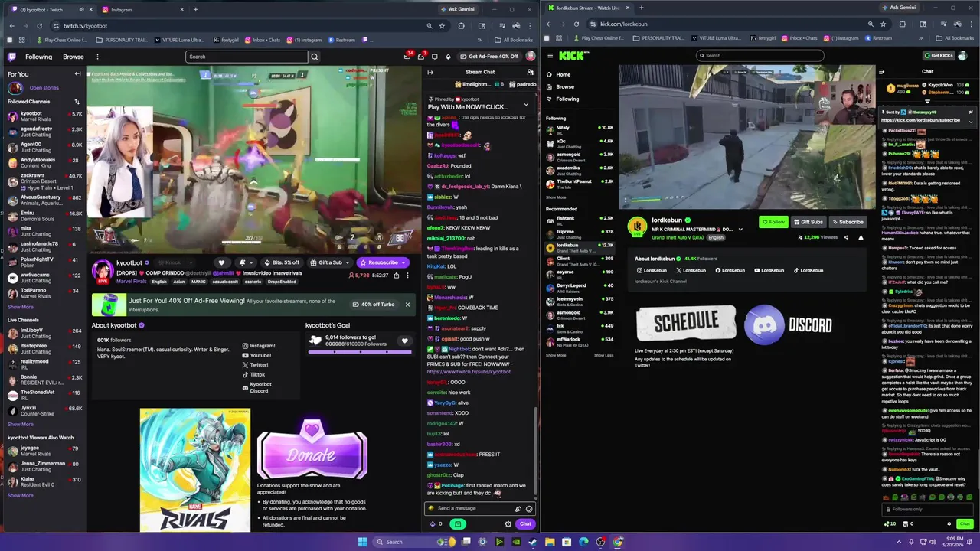Collapse the Twitch Stream Chat panel
This screenshot has width=980, height=551.
[x=430, y=73]
